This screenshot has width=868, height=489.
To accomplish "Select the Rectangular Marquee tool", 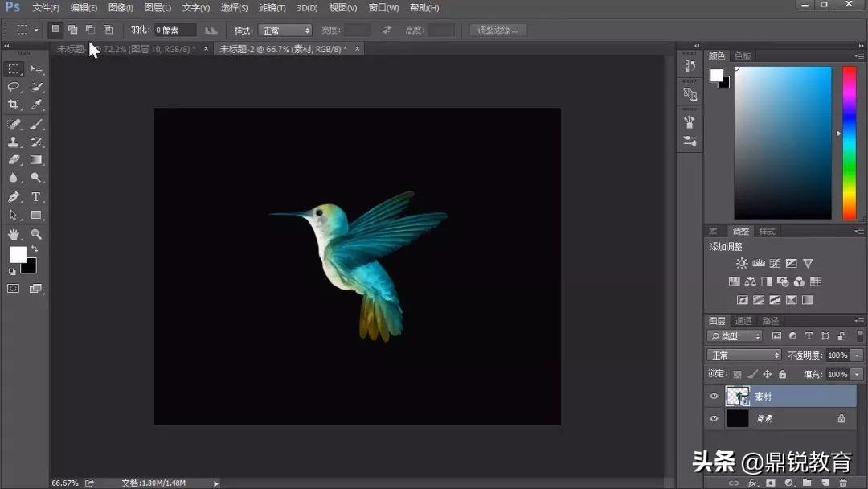I will [x=14, y=69].
